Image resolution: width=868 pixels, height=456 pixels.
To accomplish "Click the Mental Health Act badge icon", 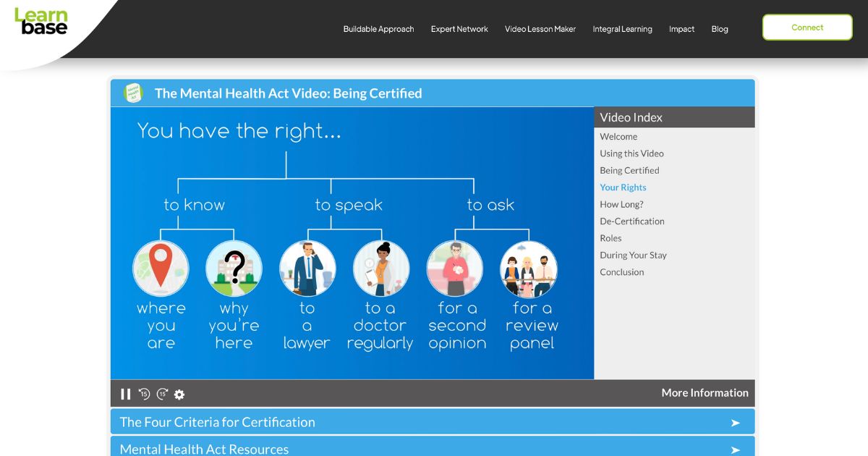I will pos(133,93).
